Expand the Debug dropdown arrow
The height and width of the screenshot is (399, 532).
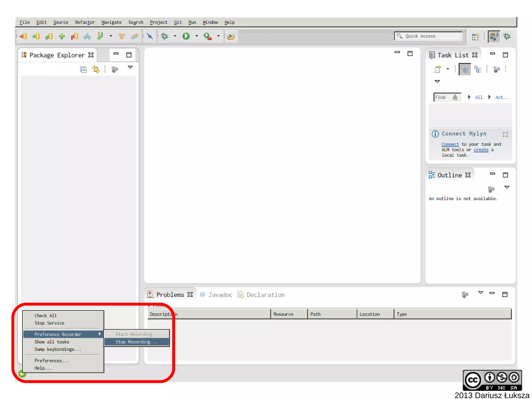coord(175,36)
